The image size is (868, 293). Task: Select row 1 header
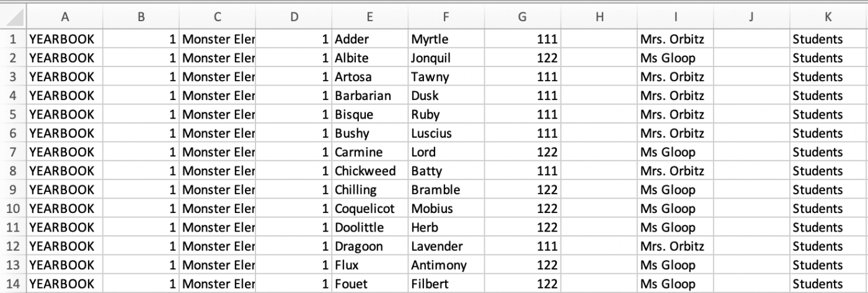[x=13, y=39]
